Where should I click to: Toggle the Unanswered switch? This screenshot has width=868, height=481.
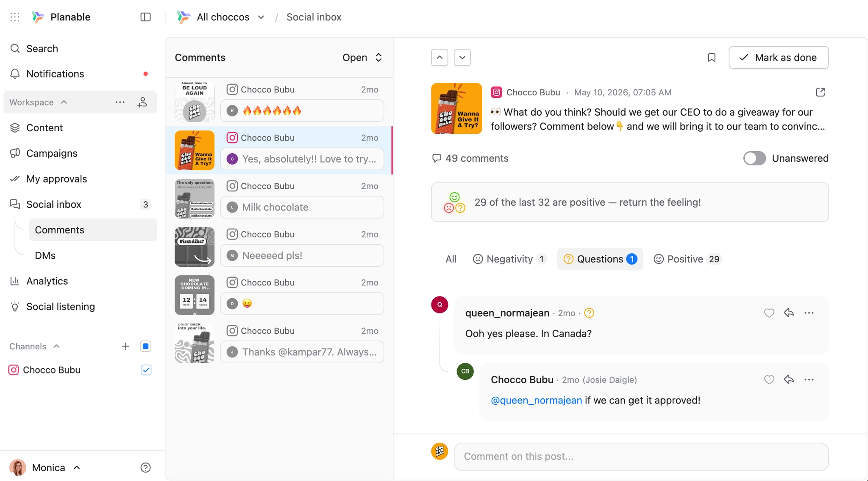pyautogui.click(x=754, y=158)
